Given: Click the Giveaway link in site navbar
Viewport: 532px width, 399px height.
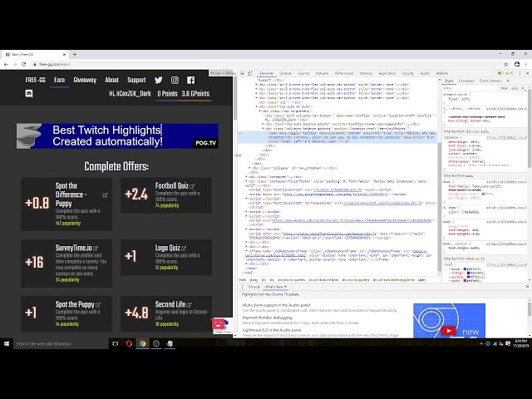Looking at the screenshot, I should [x=85, y=81].
